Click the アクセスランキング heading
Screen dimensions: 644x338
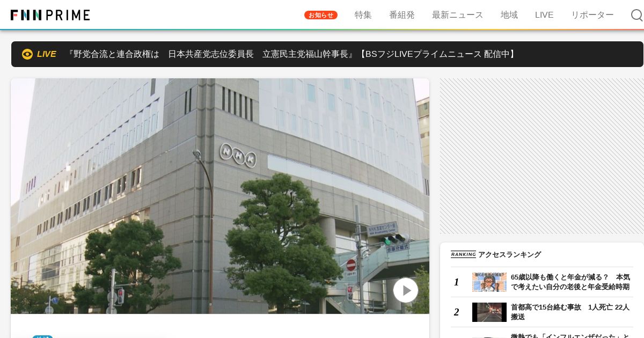pos(509,255)
